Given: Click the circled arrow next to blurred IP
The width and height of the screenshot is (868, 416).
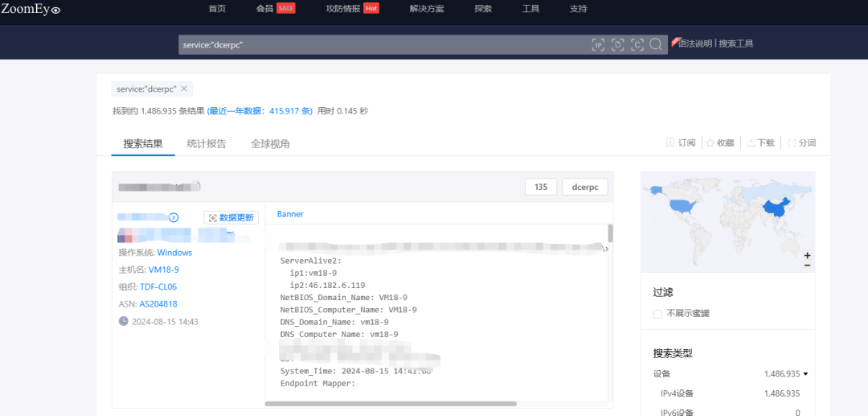Looking at the screenshot, I should pos(174,218).
